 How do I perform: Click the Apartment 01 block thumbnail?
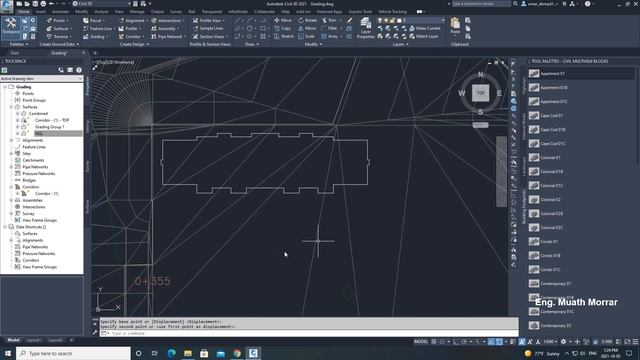coord(534,73)
